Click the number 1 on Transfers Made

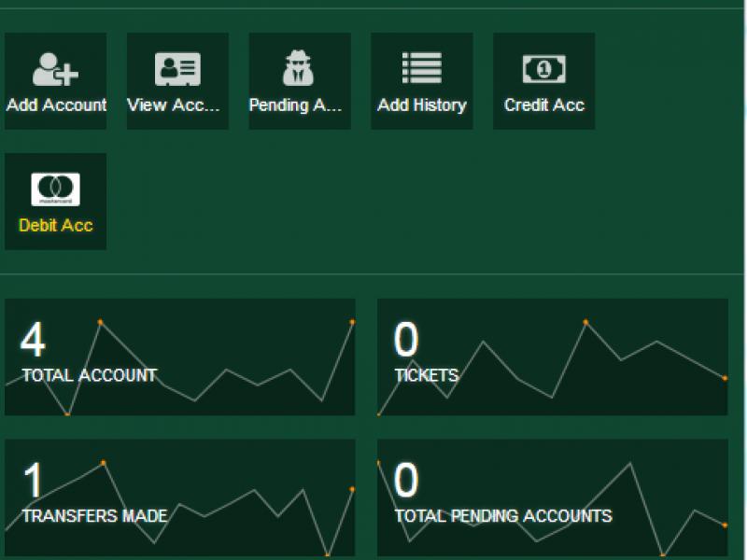point(34,480)
